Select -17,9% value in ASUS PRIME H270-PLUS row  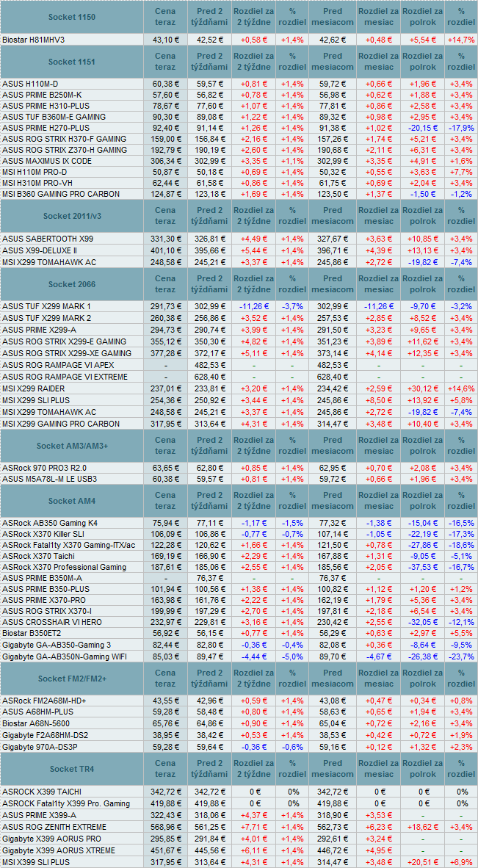pos(462,128)
